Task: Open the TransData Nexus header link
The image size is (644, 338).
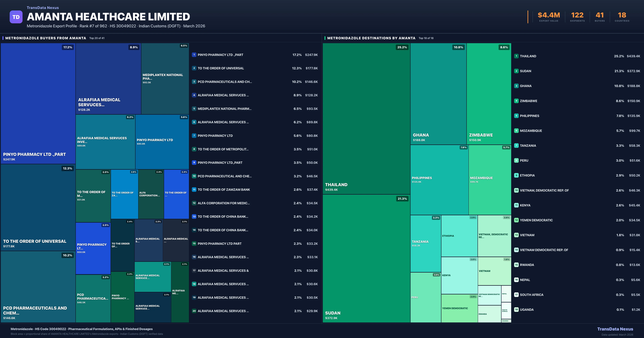Action: [x=43, y=8]
